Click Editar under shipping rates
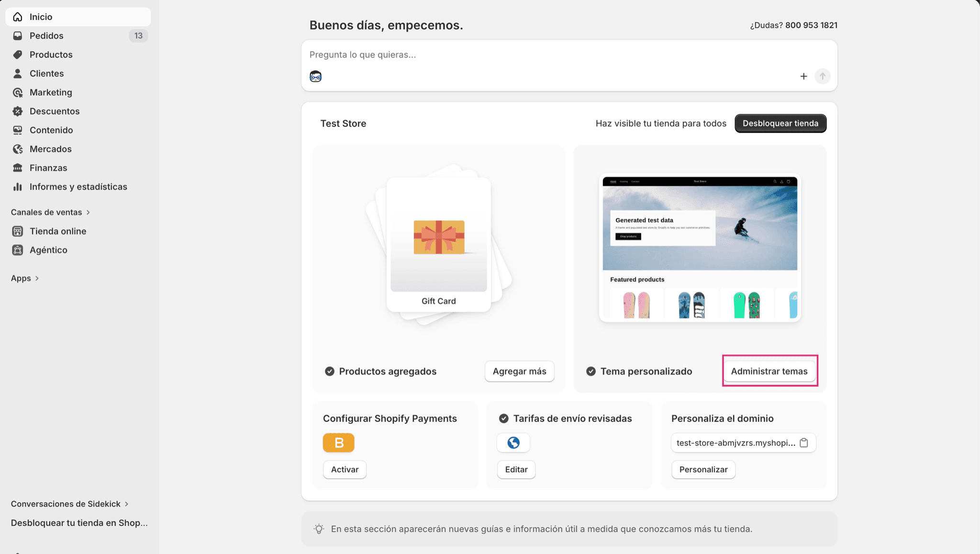Image resolution: width=980 pixels, height=554 pixels. tap(516, 469)
